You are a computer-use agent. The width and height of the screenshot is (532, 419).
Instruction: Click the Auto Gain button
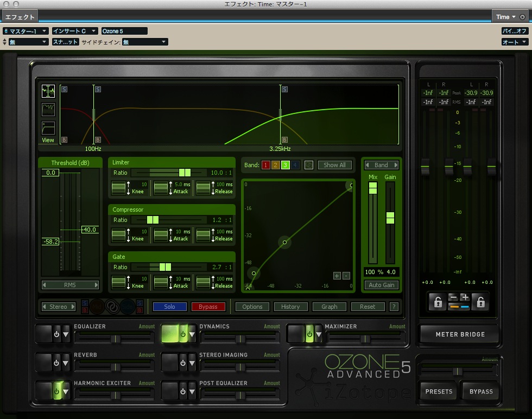point(381,285)
